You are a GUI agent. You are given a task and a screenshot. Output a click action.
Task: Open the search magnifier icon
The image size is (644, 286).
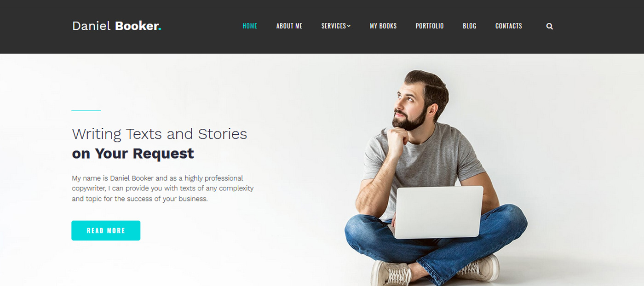pos(549,26)
